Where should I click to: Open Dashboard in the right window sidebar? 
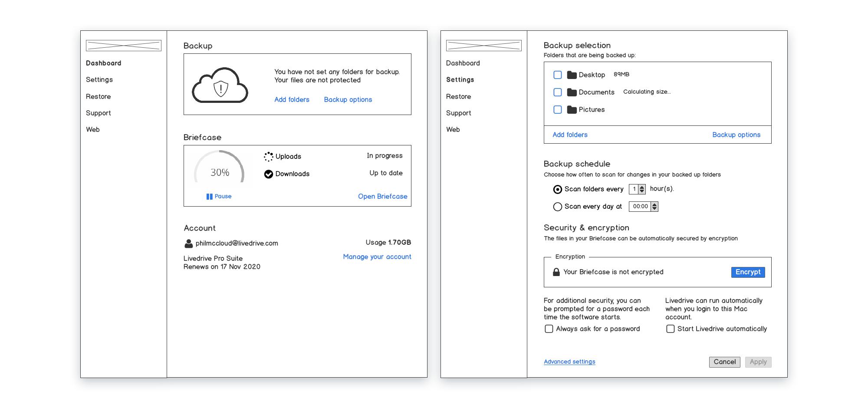pos(463,63)
